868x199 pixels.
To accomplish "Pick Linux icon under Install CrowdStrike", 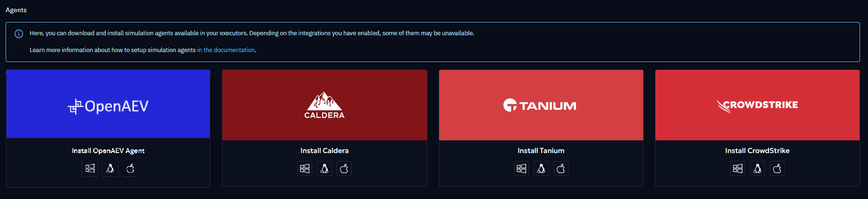I will [758, 168].
